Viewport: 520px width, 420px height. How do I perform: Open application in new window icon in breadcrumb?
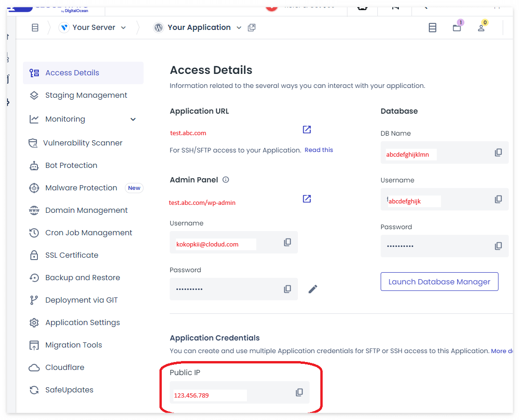252,28
